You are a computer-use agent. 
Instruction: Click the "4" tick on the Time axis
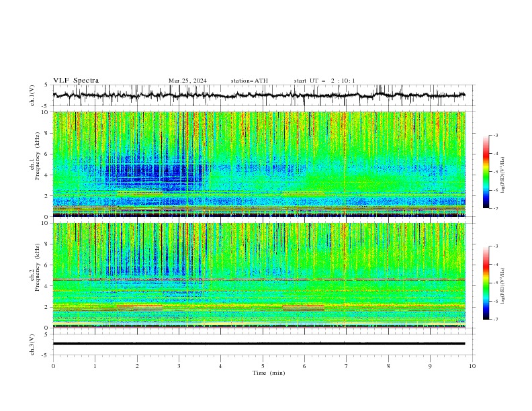click(221, 366)
